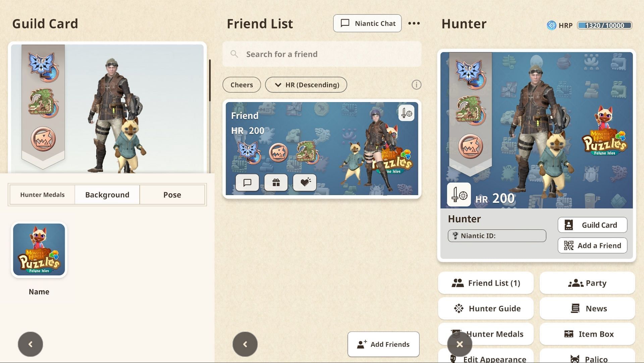Open Niantic Chat panel
This screenshot has height=363, width=644.
[367, 23]
